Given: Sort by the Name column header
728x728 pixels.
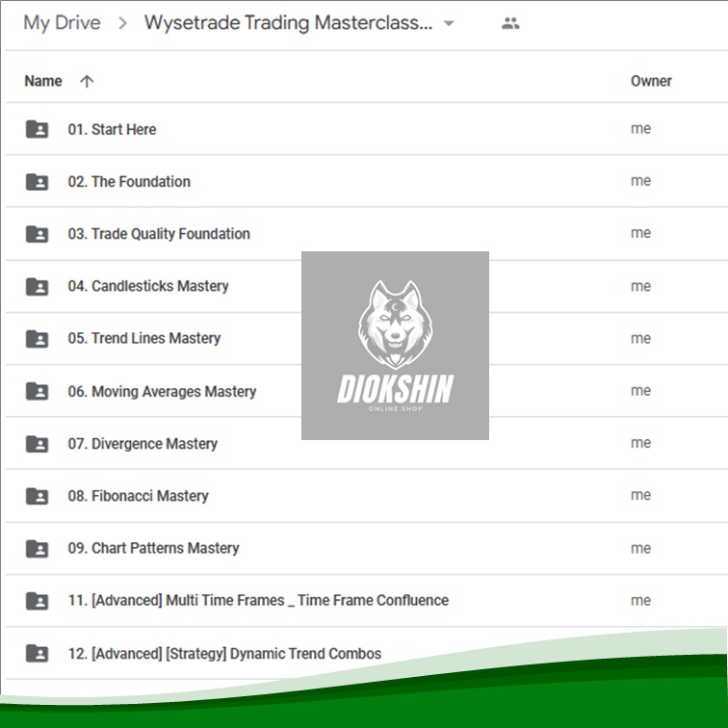Looking at the screenshot, I should coord(43,81).
